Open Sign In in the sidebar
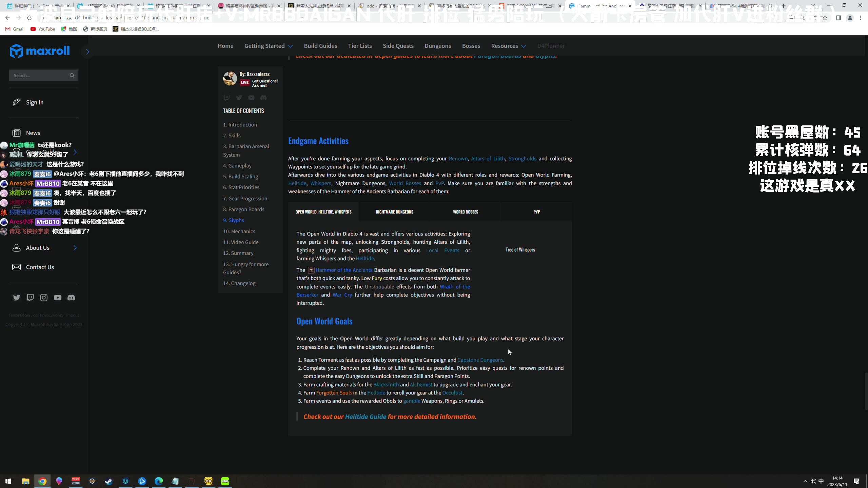The height and width of the screenshot is (488, 868). pyautogui.click(x=35, y=102)
